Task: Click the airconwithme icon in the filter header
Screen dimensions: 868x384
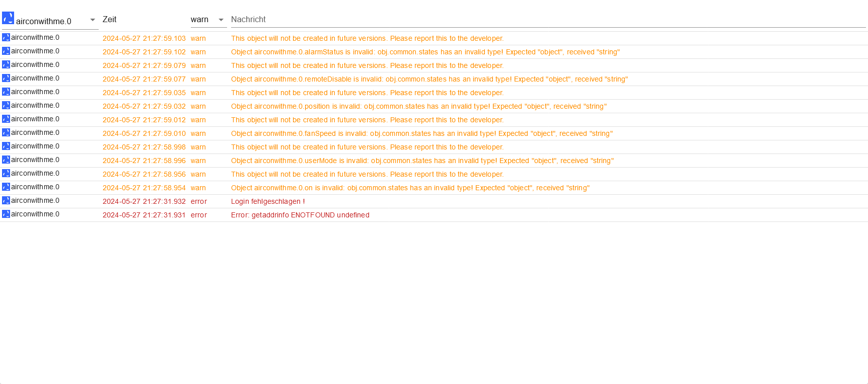Action: click(x=8, y=18)
